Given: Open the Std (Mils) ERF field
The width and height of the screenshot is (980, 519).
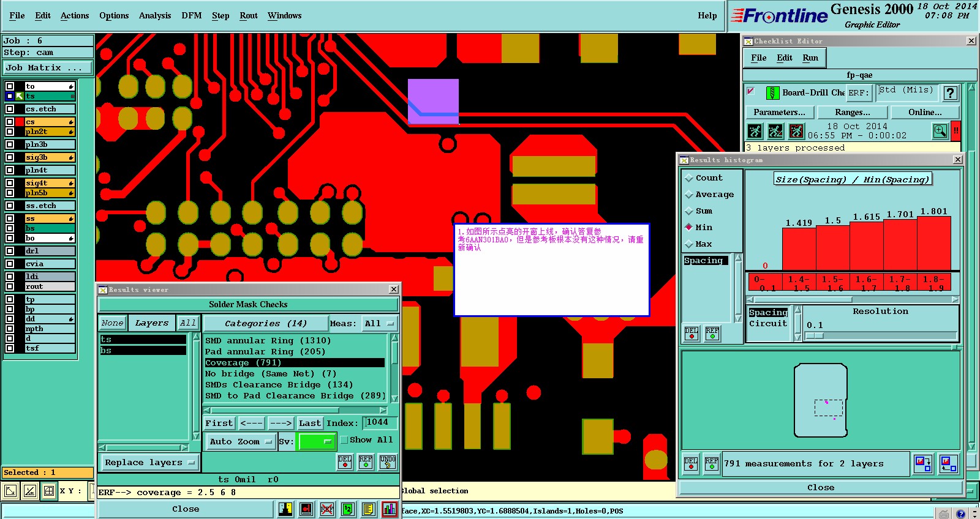Looking at the screenshot, I should click(906, 92).
